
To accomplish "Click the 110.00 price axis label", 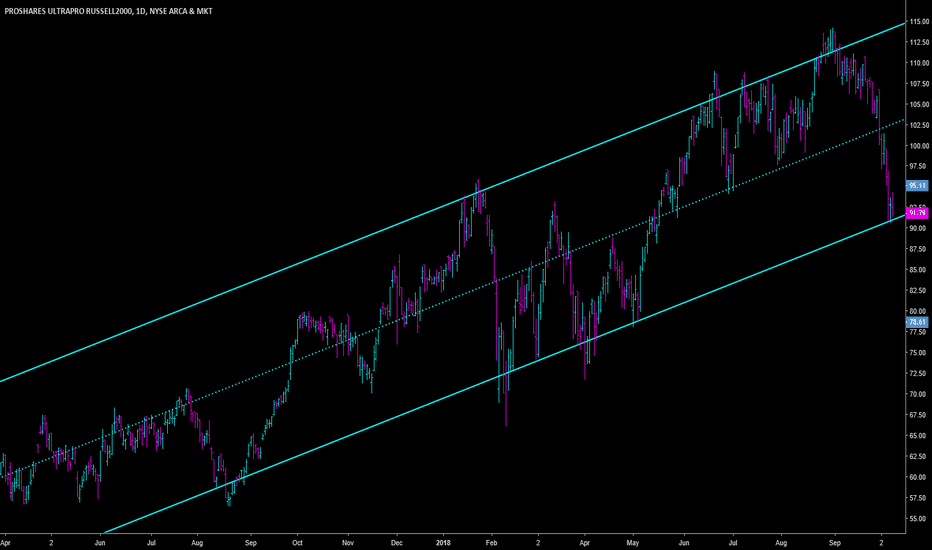I will click(919, 63).
